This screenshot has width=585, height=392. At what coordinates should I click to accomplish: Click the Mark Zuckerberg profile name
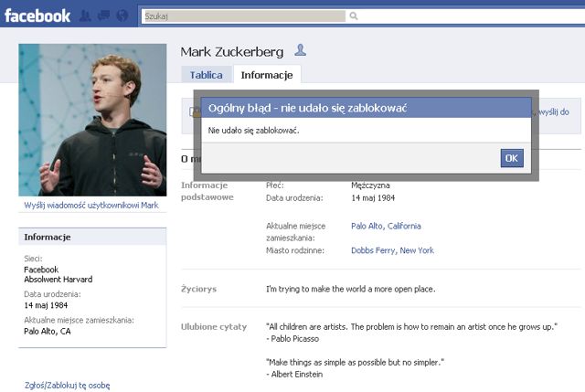(232, 52)
